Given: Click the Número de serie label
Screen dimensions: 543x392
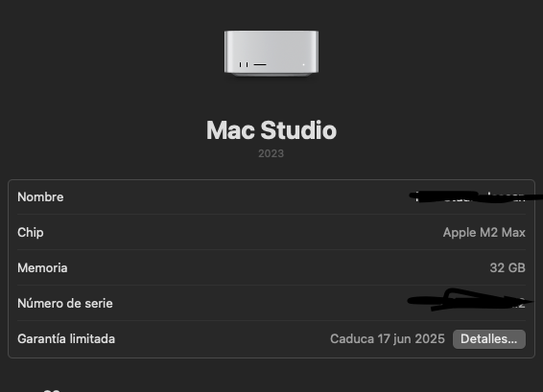Looking at the screenshot, I should tap(65, 304).
